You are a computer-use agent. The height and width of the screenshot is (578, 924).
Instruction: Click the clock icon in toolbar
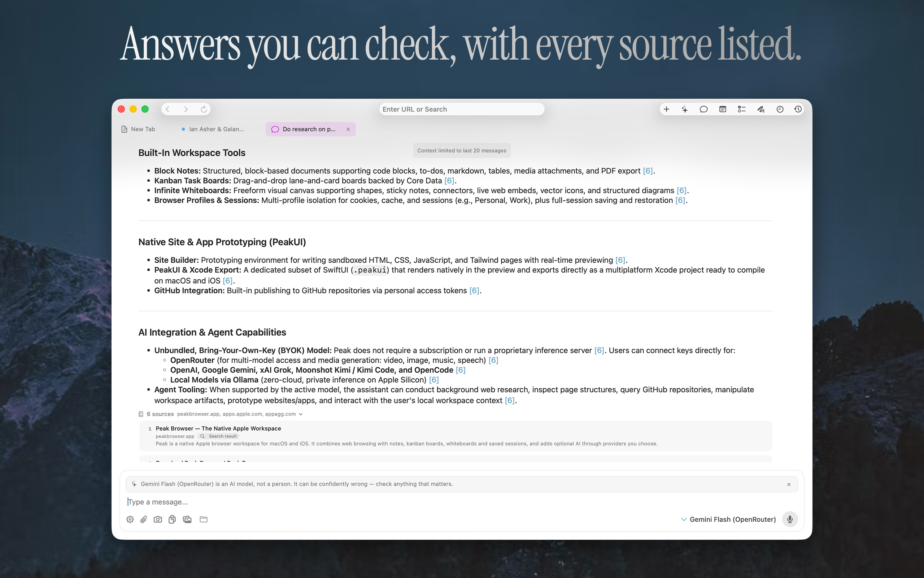click(x=780, y=109)
